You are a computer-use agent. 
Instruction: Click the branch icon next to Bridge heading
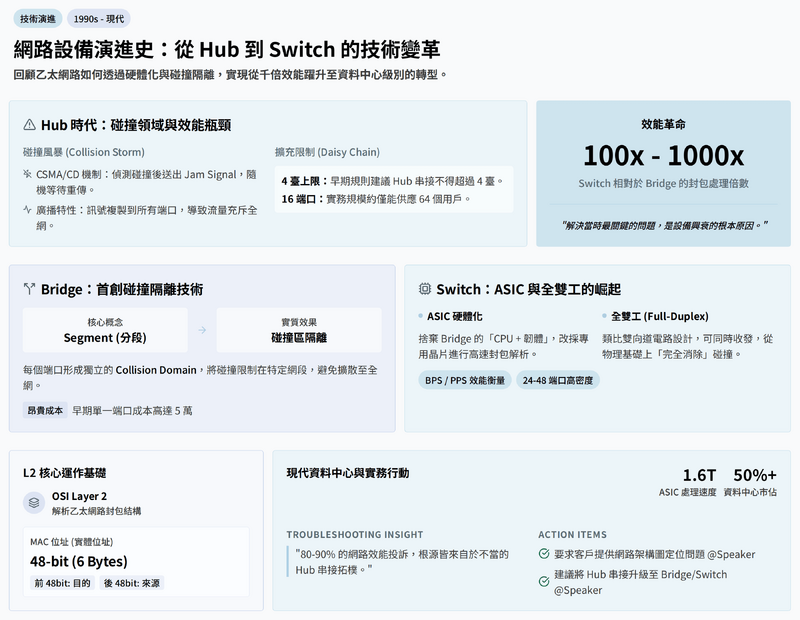[30, 289]
